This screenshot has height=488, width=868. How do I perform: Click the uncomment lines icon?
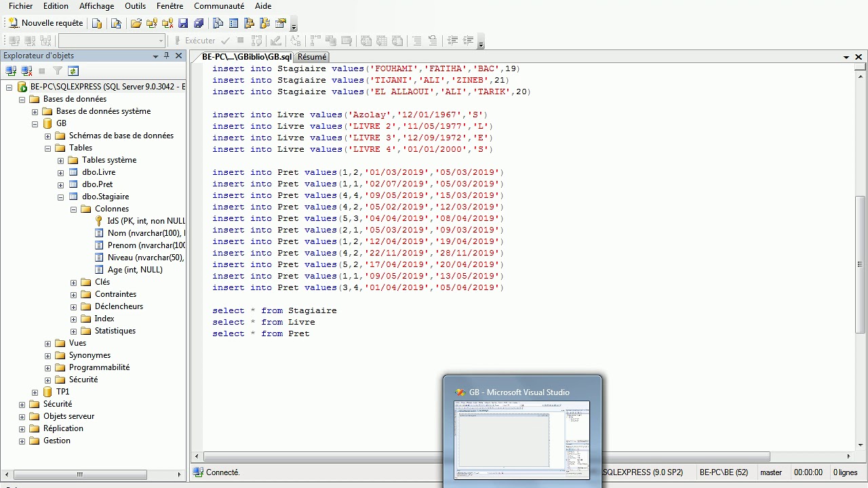click(432, 41)
